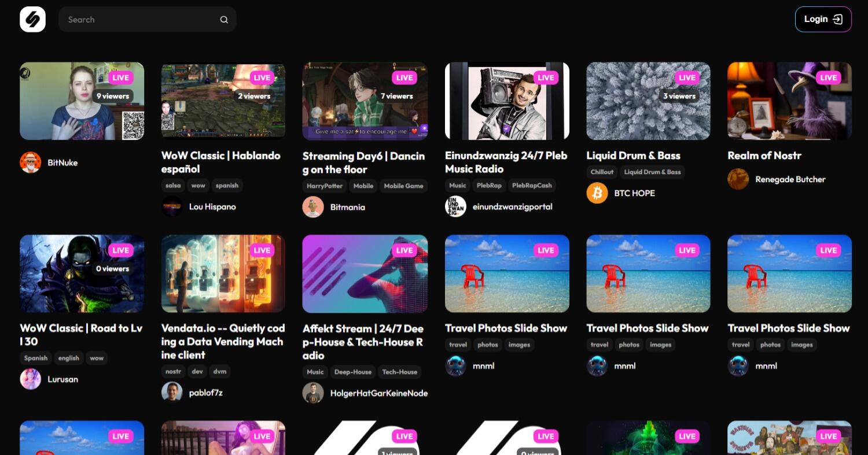868x455 pixels.
Task: Open the Vendata.io vending machine thumbnail
Action: click(223, 273)
